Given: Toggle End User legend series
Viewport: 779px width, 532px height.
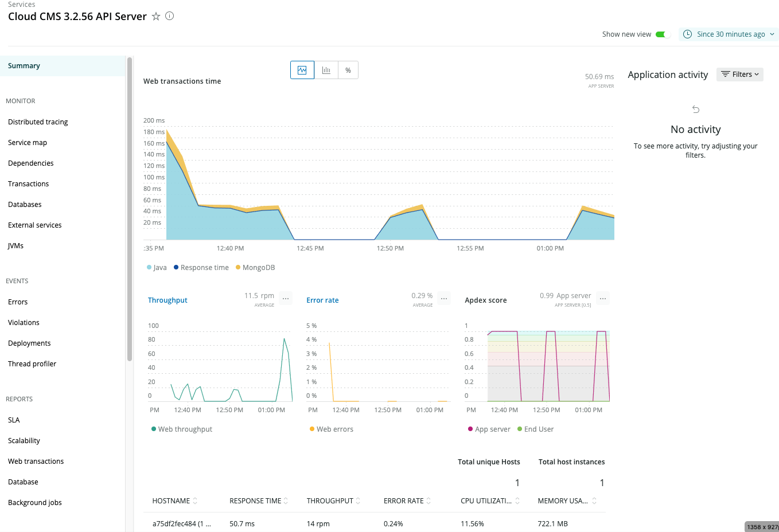Looking at the screenshot, I should coord(536,429).
